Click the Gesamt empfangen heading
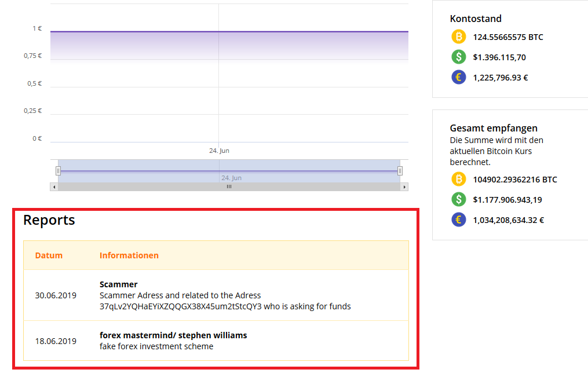 494,128
